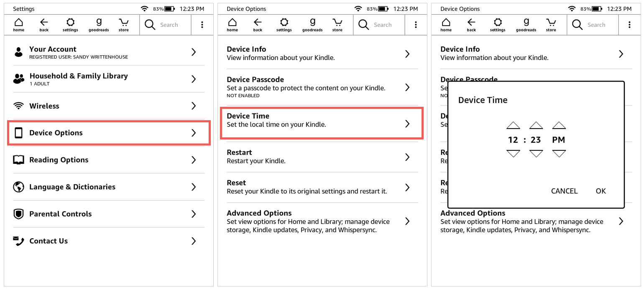This screenshot has width=644, height=289.
Task: Click hour value 12 in dialog
Action: (x=513, y=140)
